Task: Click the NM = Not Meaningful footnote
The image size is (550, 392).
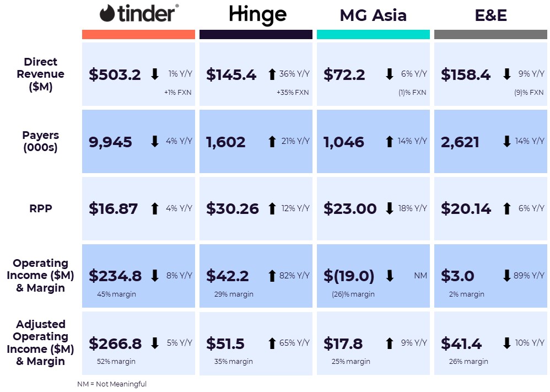Action: coord(112,384)
